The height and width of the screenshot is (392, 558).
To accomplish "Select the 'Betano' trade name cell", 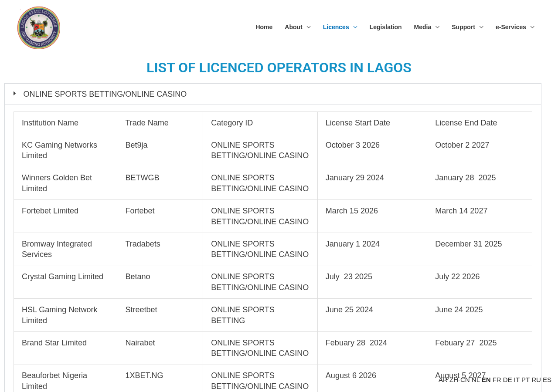I will point(160,282).
